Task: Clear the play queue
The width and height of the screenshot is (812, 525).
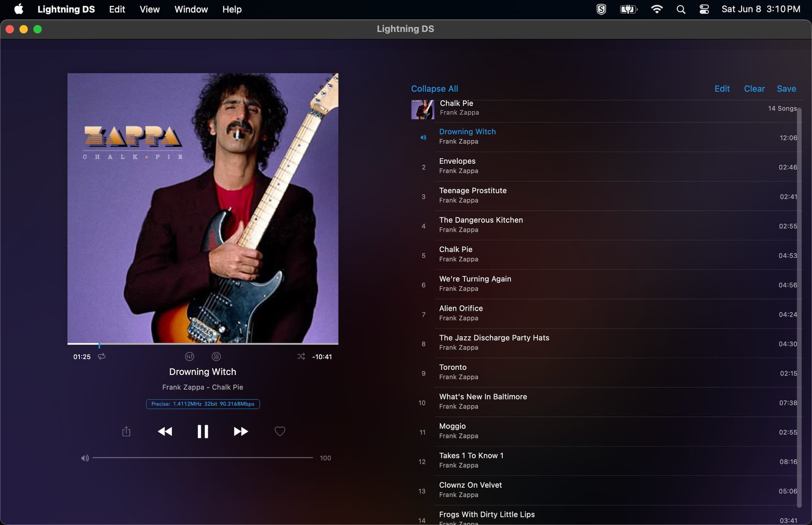Action: click(x=754, y=89)
